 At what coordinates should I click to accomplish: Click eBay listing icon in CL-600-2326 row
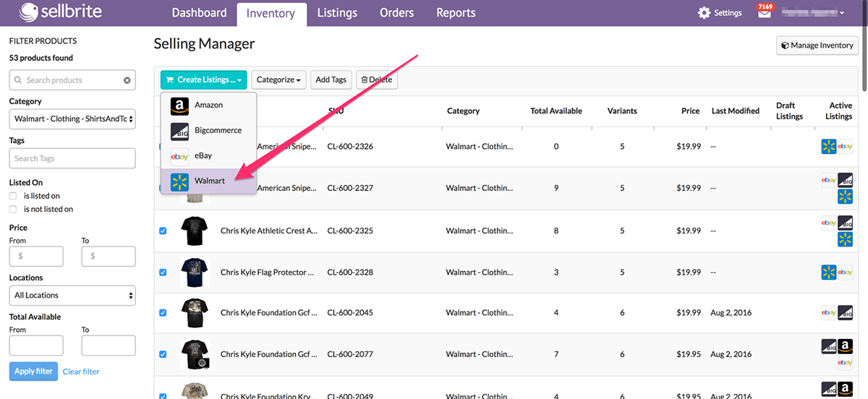[846, 147]
